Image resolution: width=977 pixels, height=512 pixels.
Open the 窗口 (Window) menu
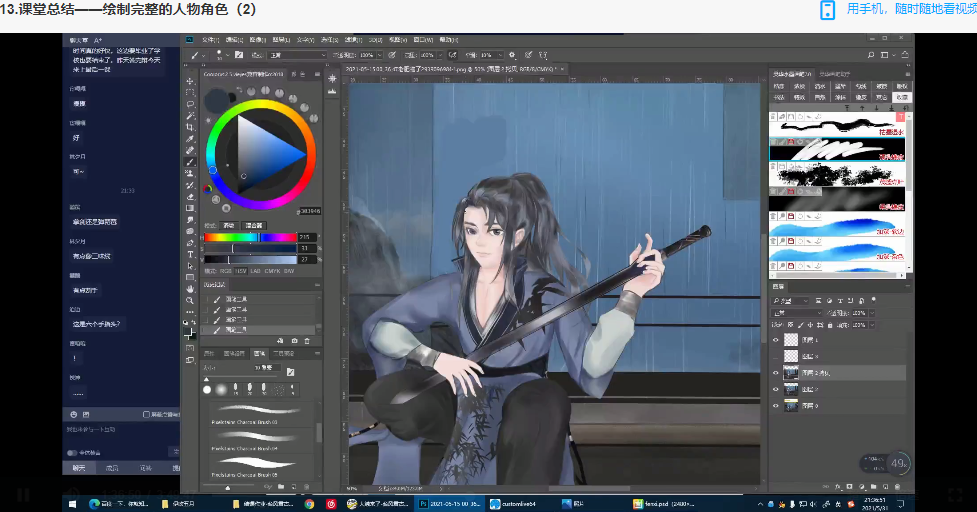tap(423, 40)
